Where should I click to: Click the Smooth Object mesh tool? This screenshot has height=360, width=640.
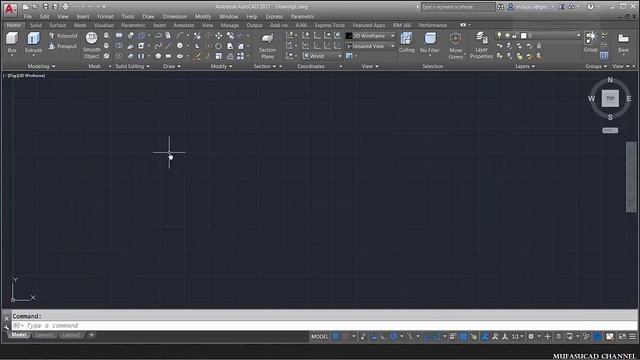pos(91,45)
